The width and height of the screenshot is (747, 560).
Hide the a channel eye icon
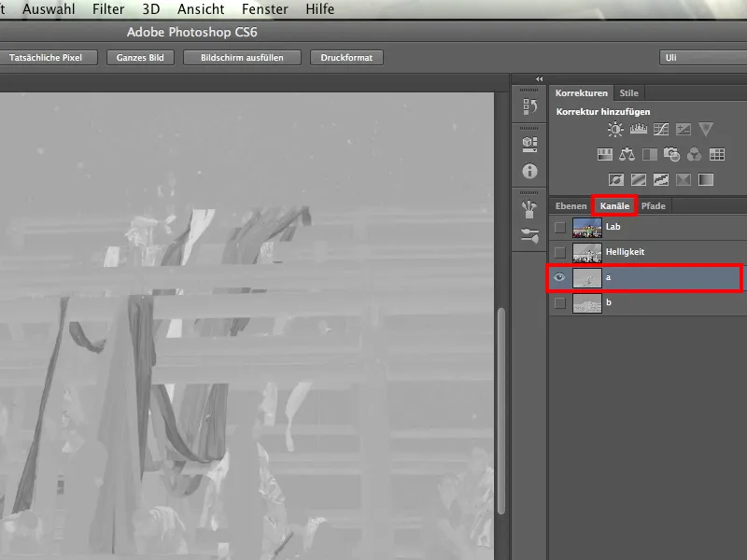tap(559, 277)
